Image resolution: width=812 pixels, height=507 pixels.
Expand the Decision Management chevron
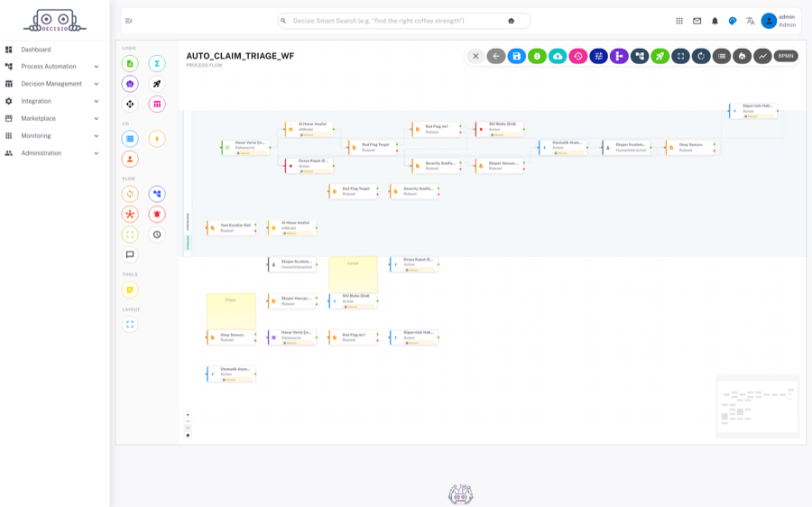click(x=97, y=84)
